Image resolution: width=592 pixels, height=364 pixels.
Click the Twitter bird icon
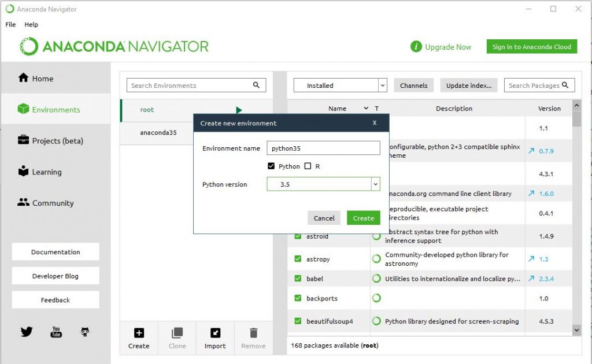point(27,332)
